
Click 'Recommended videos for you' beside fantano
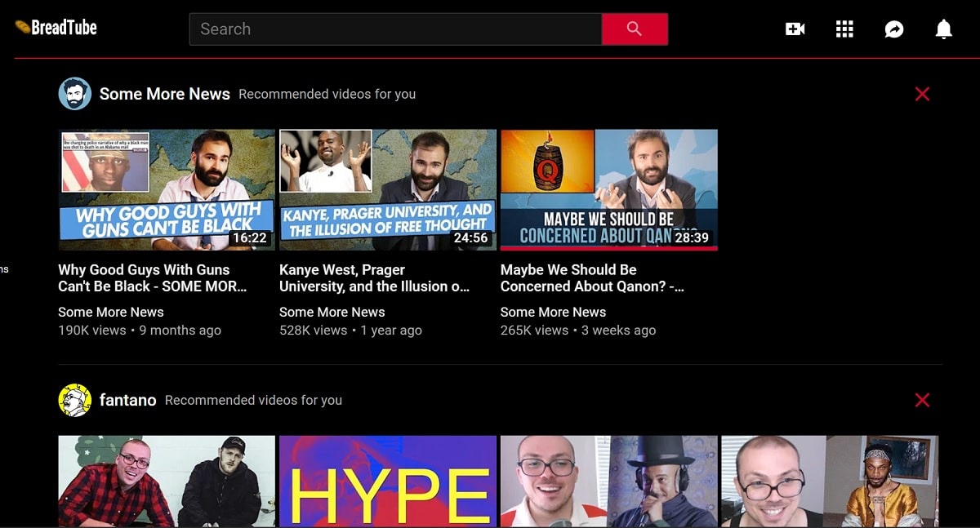[254, 401]
